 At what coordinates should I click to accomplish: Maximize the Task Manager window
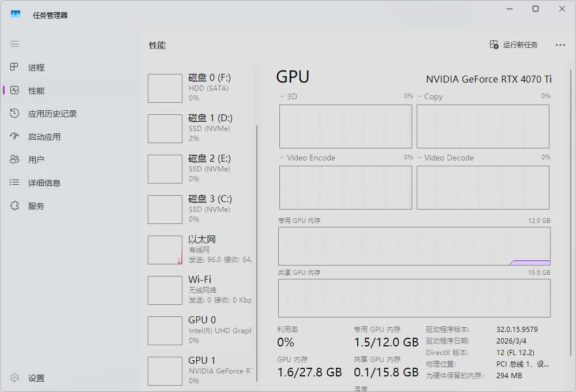(x=536, y=9)
